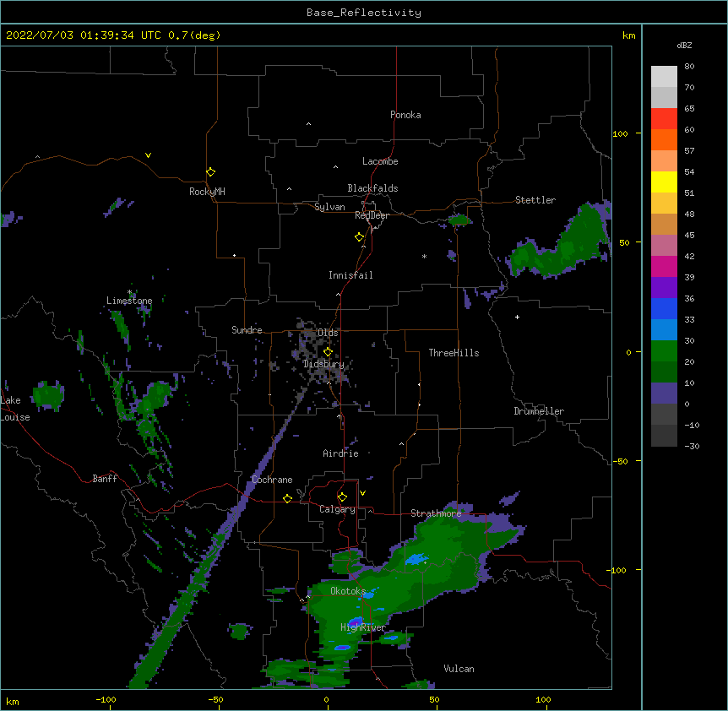Screen dimensions: 728x711
Task: Click the Okotoks label
Action: point(348,591)
